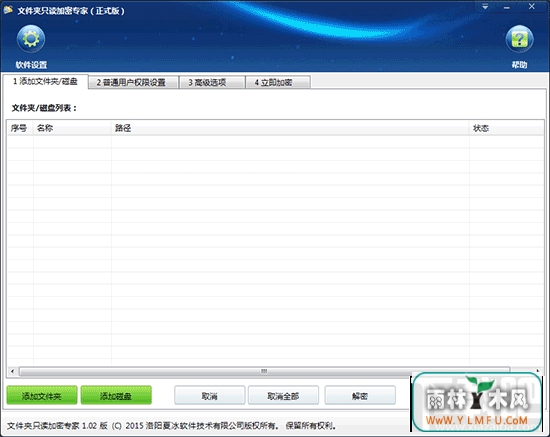
Task: Click the green 添加文件夹 button
Action: [42, 395]
